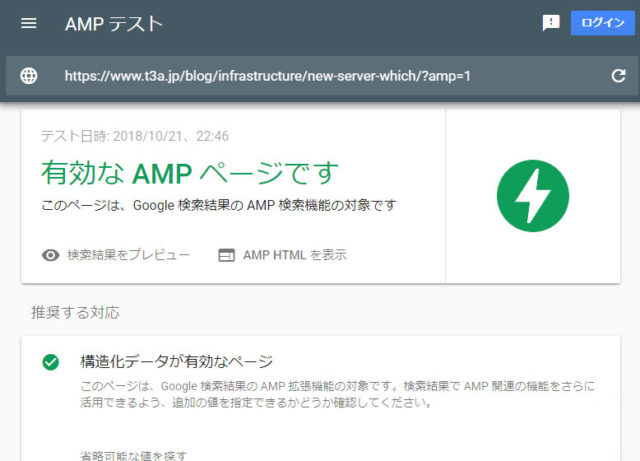
Task: Click the globe icon beside the URL
Action: coord(29,76)
